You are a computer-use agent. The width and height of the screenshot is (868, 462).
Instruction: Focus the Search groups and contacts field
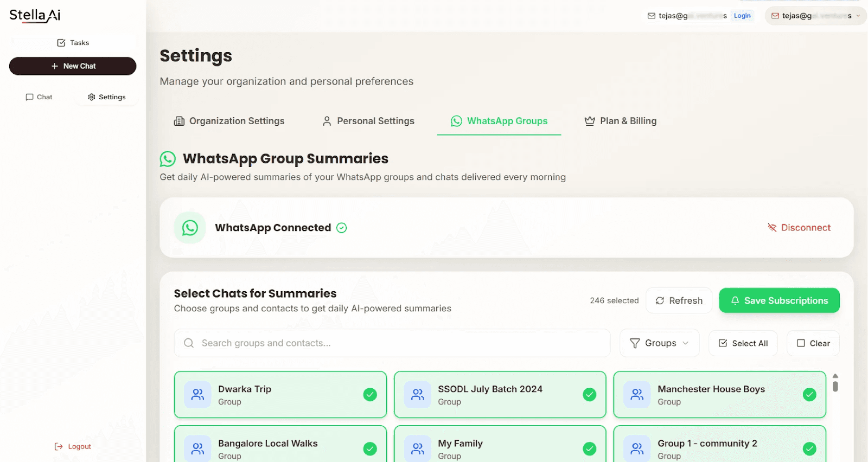(x=392, y=343)
